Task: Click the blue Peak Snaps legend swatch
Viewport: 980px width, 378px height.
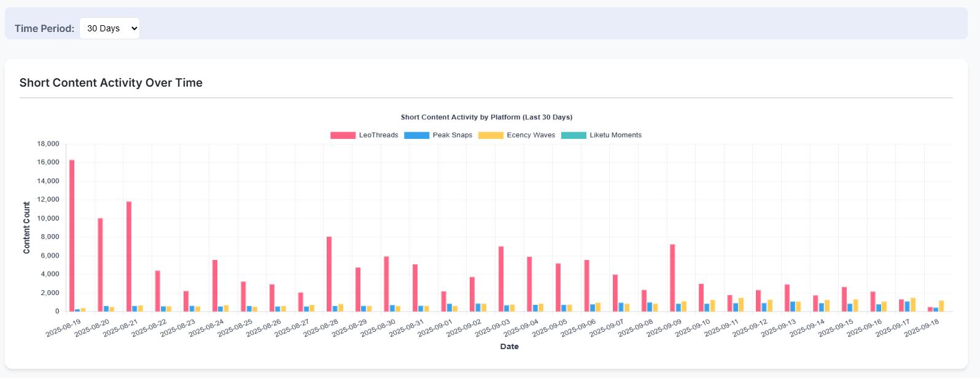Action: tap(416, 135)
